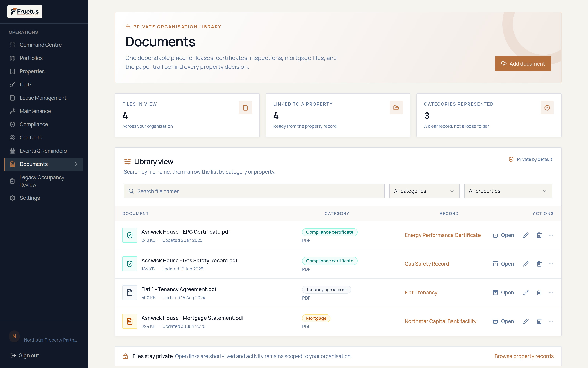Click the Tenancy agreement category badge
The width and height of the screenshot is (588, 368).
(x=327, y=289)
